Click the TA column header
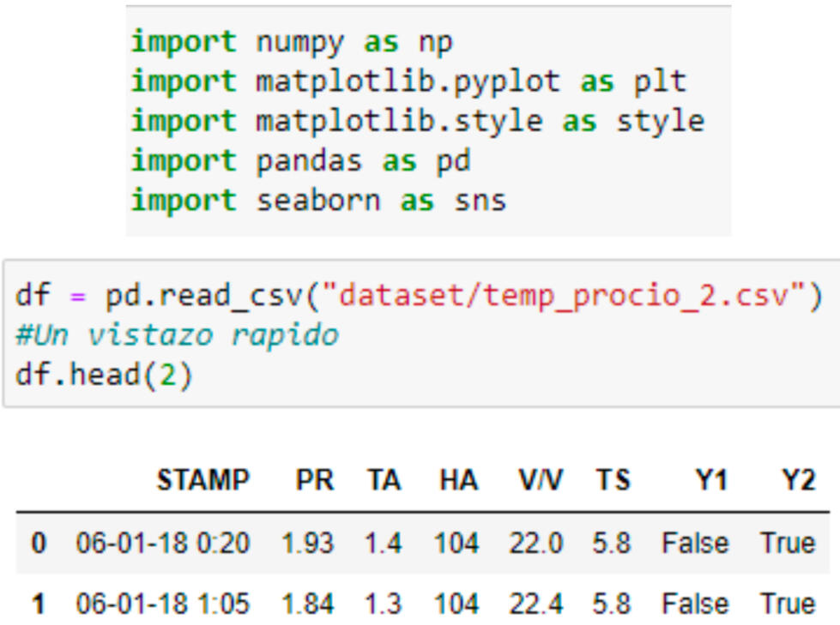The width and height of the screenshot is (840, 625). tap(383, 481)
